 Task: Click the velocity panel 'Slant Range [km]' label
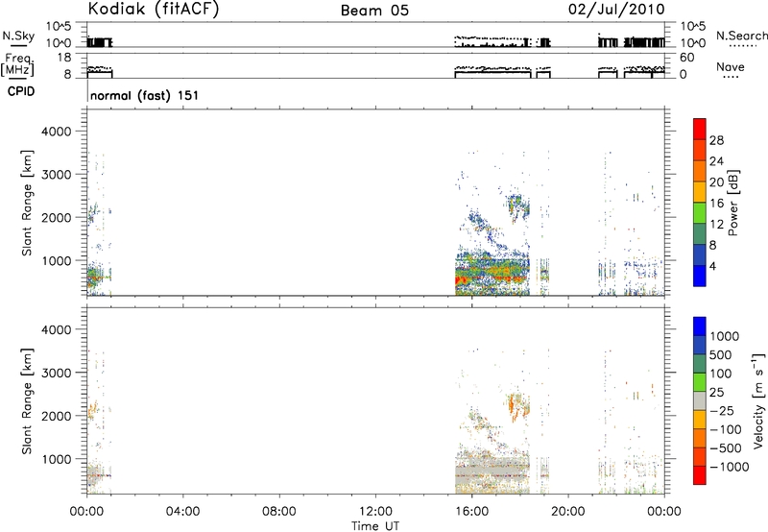27,400
